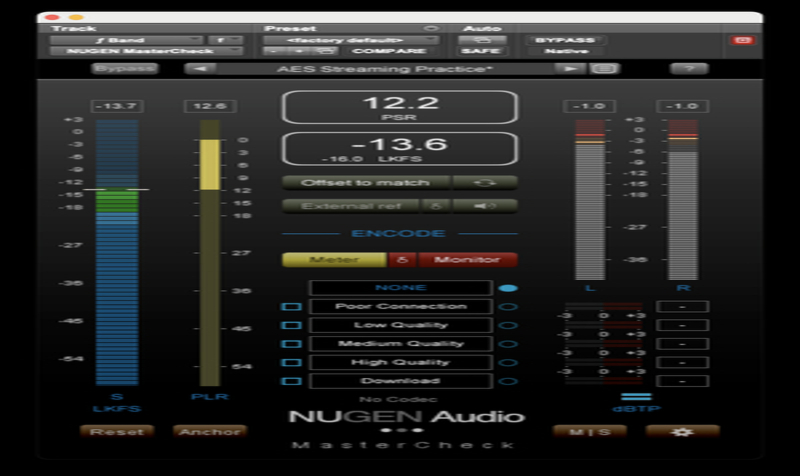Go to next preset with right arrow
Image resolution: width=800 pixels, height=476 pixels.
point(571,69)
